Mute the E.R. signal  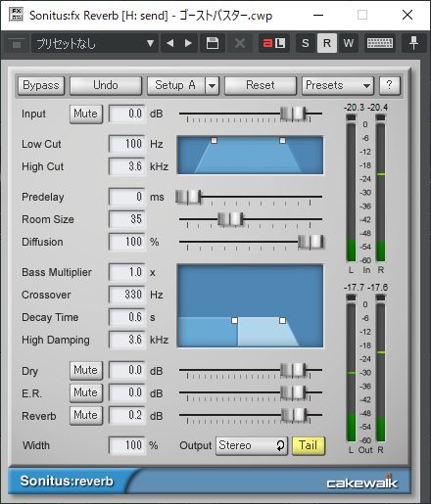86,392
